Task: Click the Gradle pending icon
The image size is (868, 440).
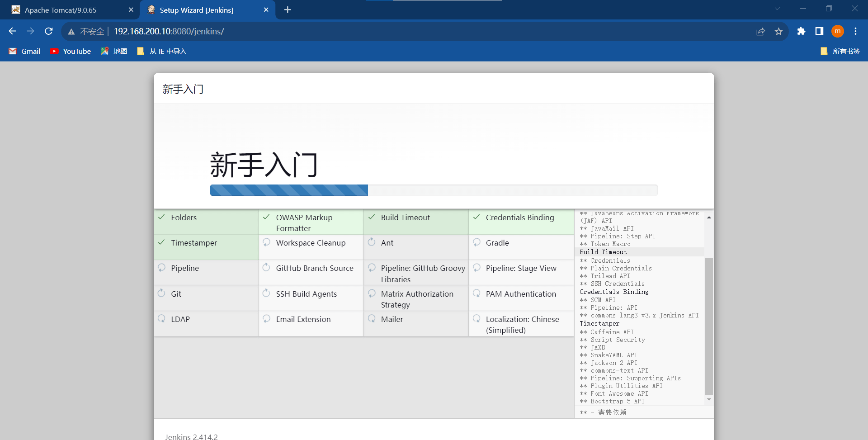Action: (476, 242)
